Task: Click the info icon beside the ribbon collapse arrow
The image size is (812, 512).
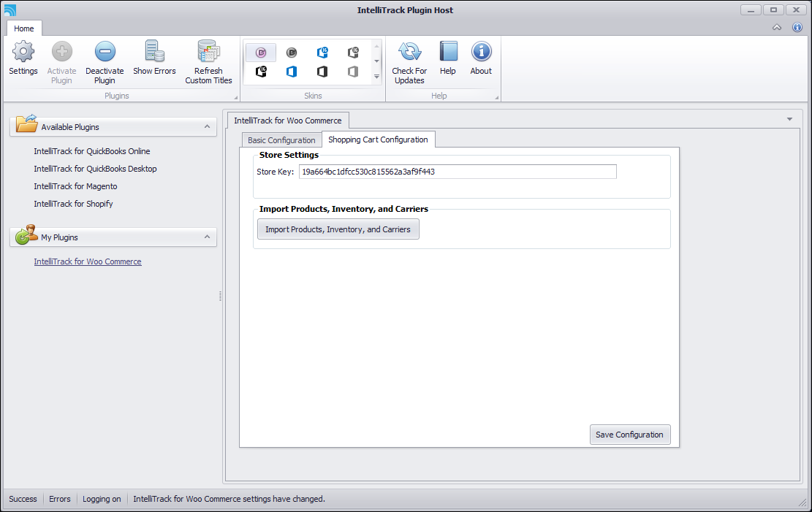Action: pyautogui.click(x=797, y=28)
